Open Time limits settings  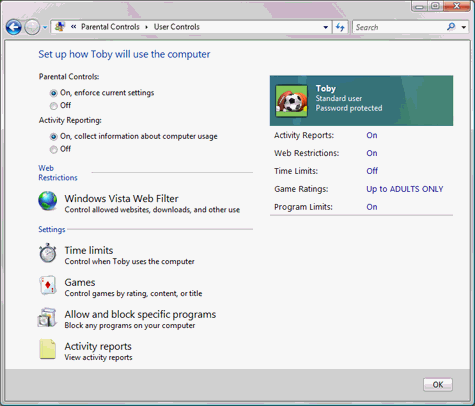point(89,250)
